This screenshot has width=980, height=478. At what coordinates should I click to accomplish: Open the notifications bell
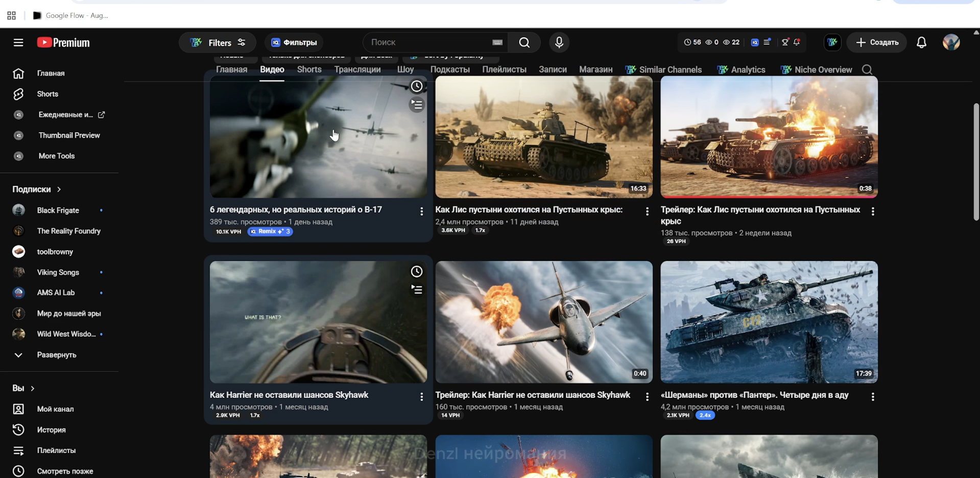pos(921,42)
